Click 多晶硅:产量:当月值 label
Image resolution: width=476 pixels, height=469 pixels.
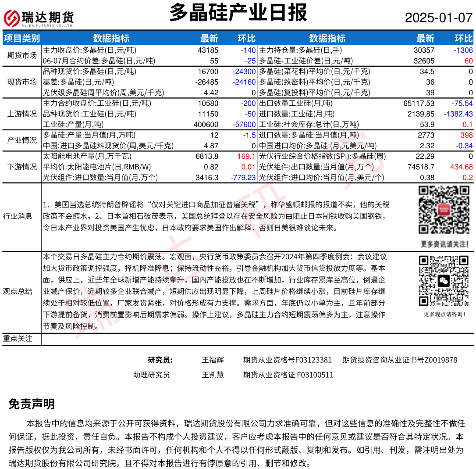[89, 135]
